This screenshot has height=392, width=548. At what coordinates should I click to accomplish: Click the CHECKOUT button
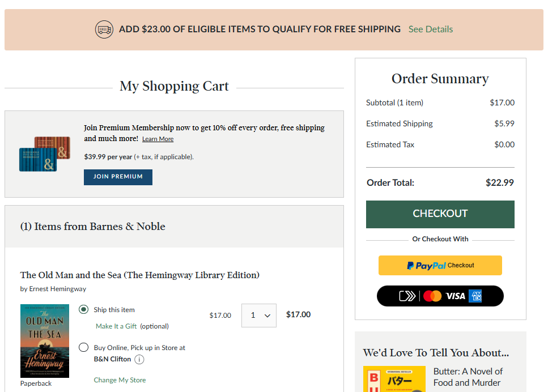[x=440, y=214]
